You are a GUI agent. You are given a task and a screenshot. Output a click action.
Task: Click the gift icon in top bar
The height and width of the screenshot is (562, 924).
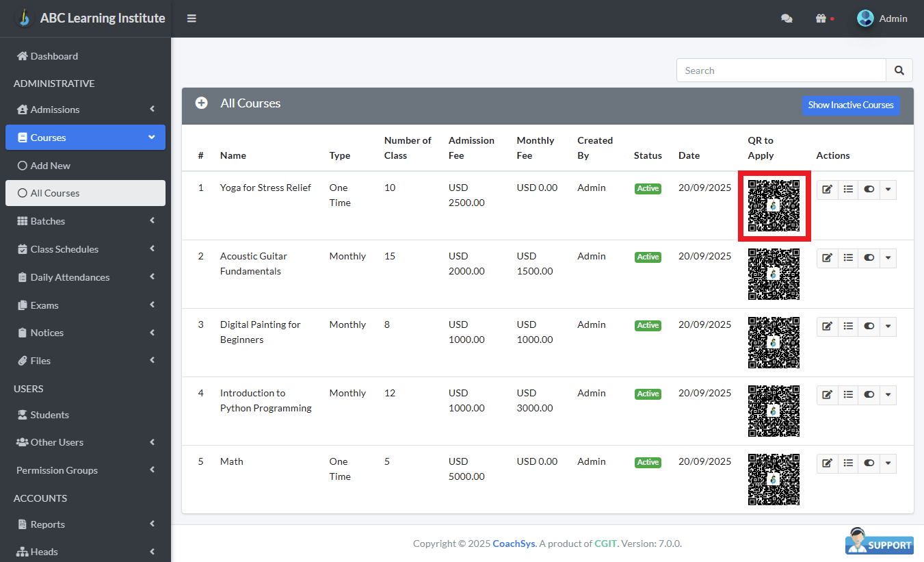point(821,19)
